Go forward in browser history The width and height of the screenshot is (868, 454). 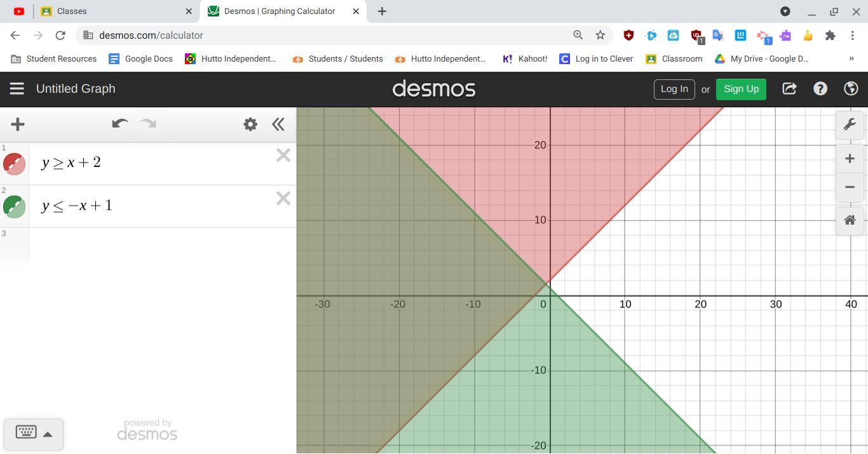point(37,36)
